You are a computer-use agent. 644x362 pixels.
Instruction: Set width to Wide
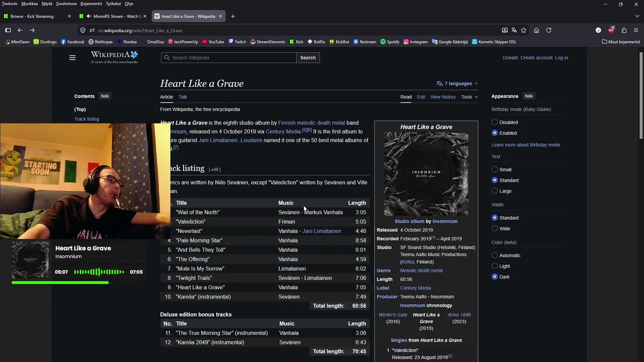[x=495, y=229]
